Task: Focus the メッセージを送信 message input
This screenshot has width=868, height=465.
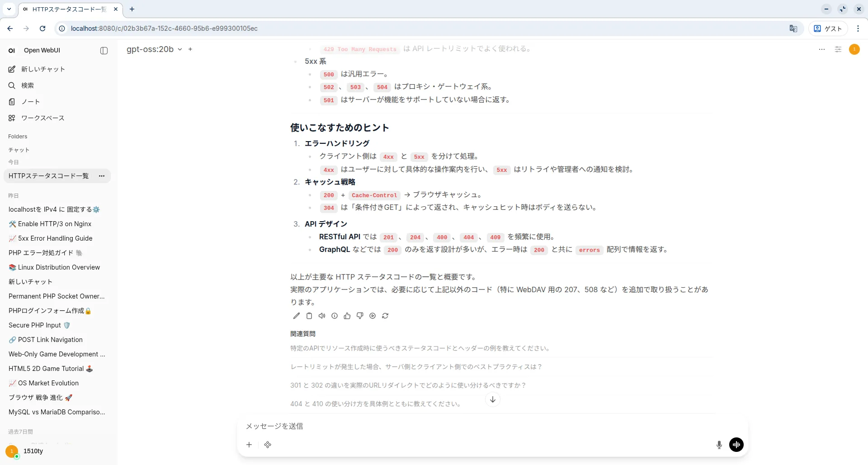Action: 492,426
